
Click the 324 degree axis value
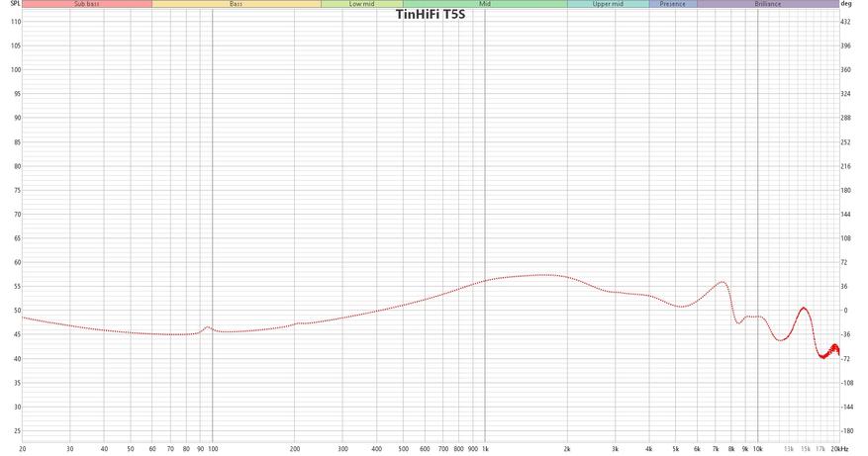click(x=846, y=94)
